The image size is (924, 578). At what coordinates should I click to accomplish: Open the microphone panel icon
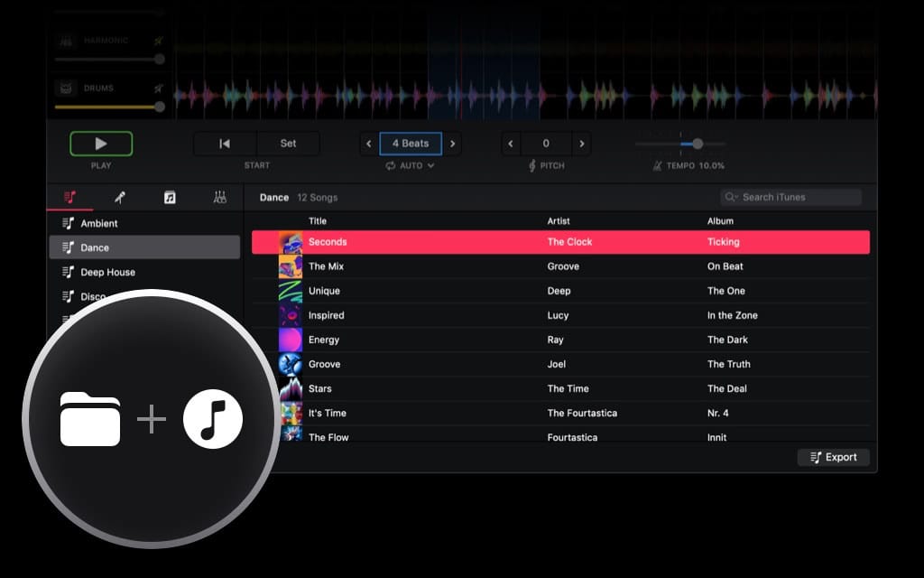click(x=120, y=197)
